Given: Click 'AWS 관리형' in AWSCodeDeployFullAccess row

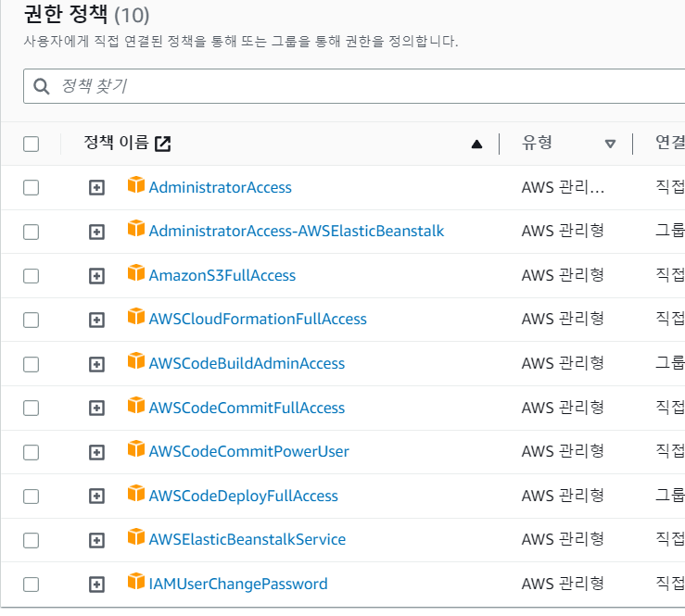Looking at the screenshot, I should click(564, 496).
